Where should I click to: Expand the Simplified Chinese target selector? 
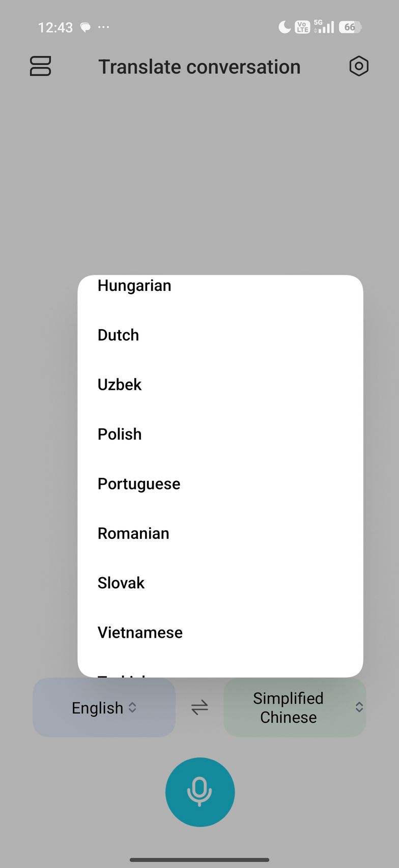289,708
